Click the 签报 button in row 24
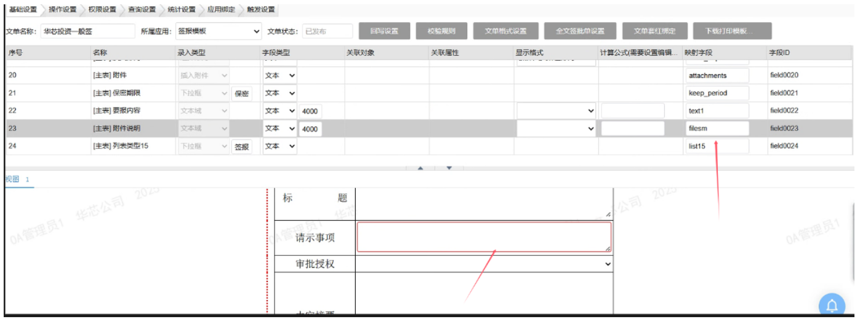The width and height of the screenshot is (868, 319). click(241, 147)
